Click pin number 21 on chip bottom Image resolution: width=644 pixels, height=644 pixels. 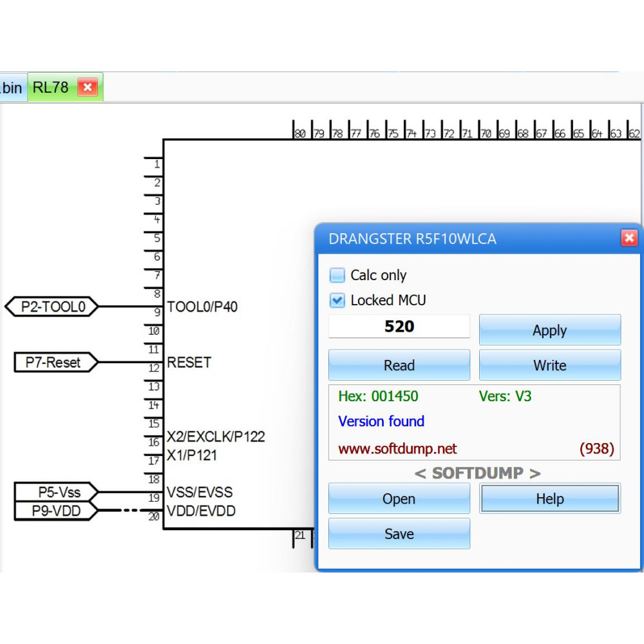(300, 535)
